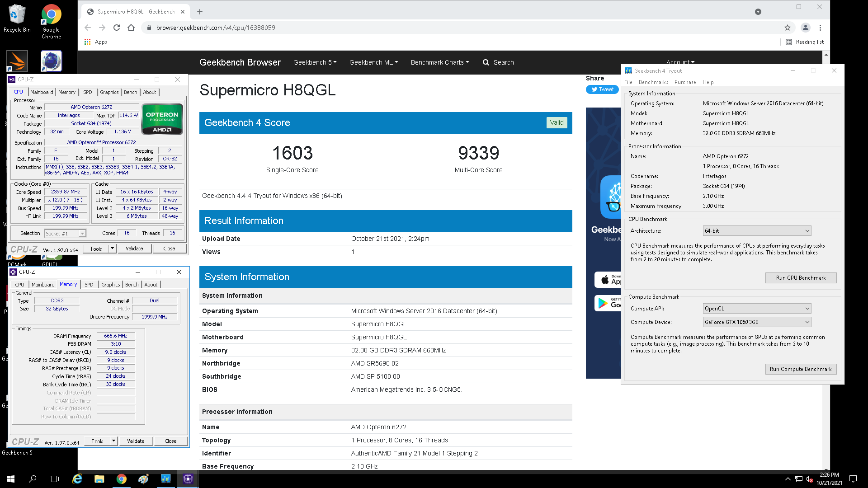This screenshot has height=488, width=868.
Task: Open Account dropdown menu
Action: click(x=680, y=62)
